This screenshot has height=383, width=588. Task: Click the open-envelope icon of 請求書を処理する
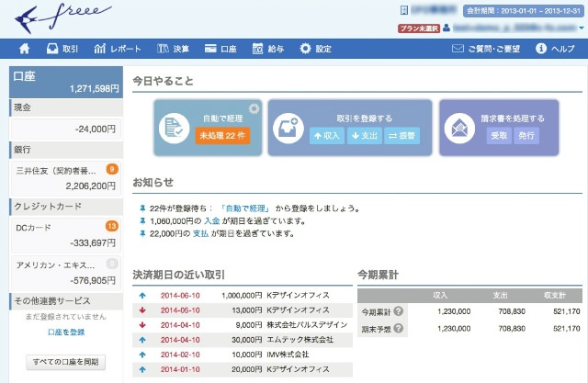pyautogui.click(x=459, y=128)
